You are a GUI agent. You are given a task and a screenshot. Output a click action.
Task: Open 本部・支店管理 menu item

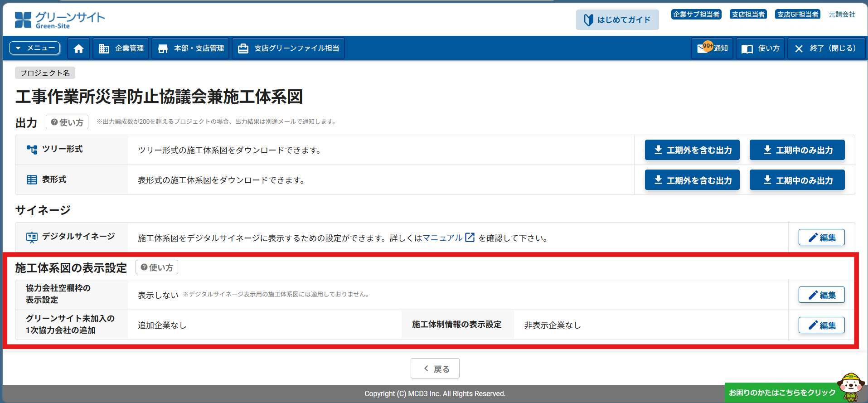coord(191,49)
